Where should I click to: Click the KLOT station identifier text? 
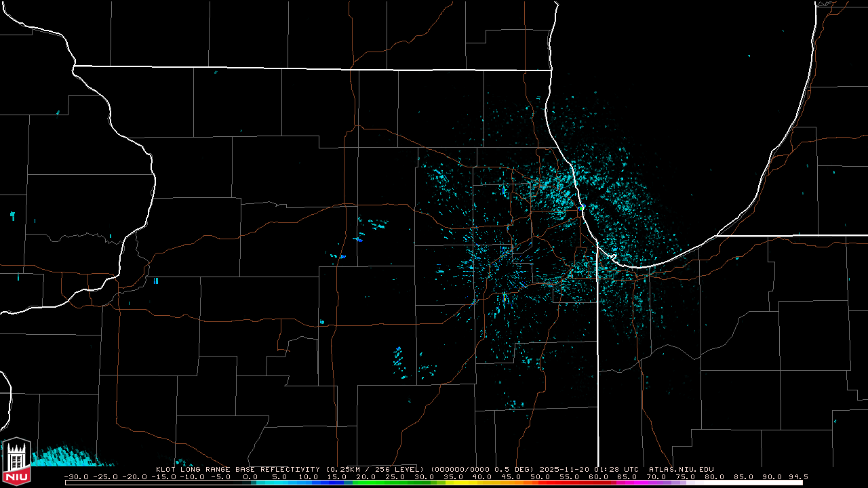(x=167, y=469)
